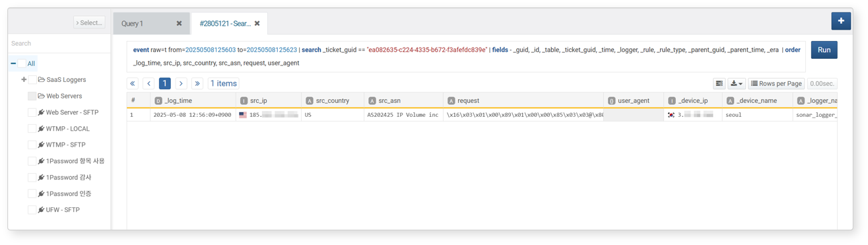Check the WTMP - SFTP checkbox
The width and height of the screenshot is (868, 245).
tap(32, 145)
